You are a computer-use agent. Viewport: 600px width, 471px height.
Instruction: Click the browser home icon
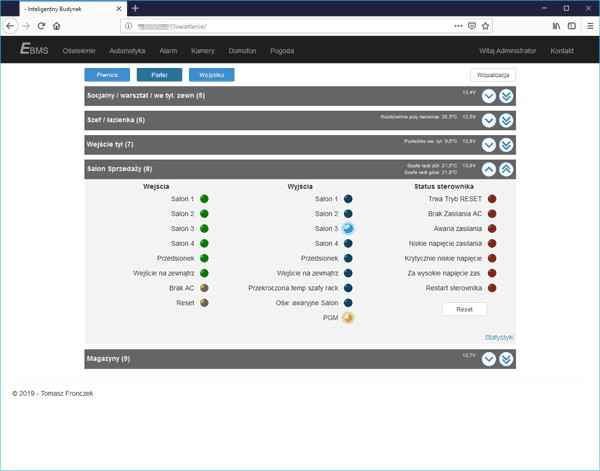(57, 26)
